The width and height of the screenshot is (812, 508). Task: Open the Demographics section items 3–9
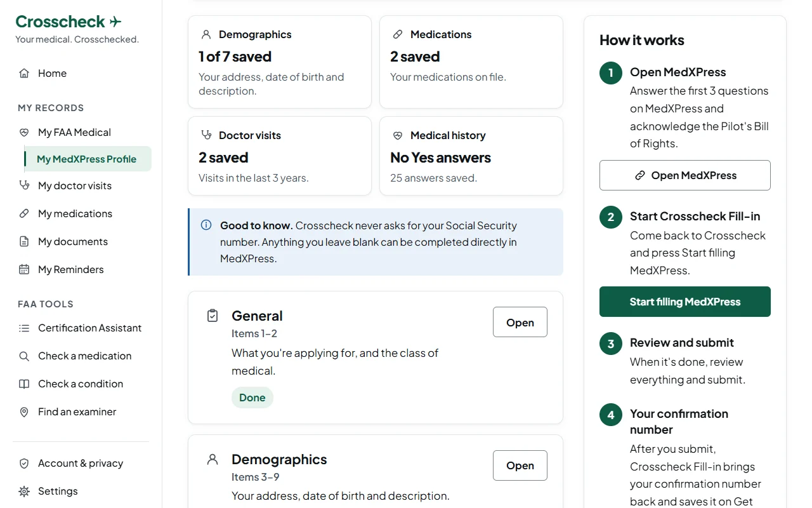[x=520, y=465]
